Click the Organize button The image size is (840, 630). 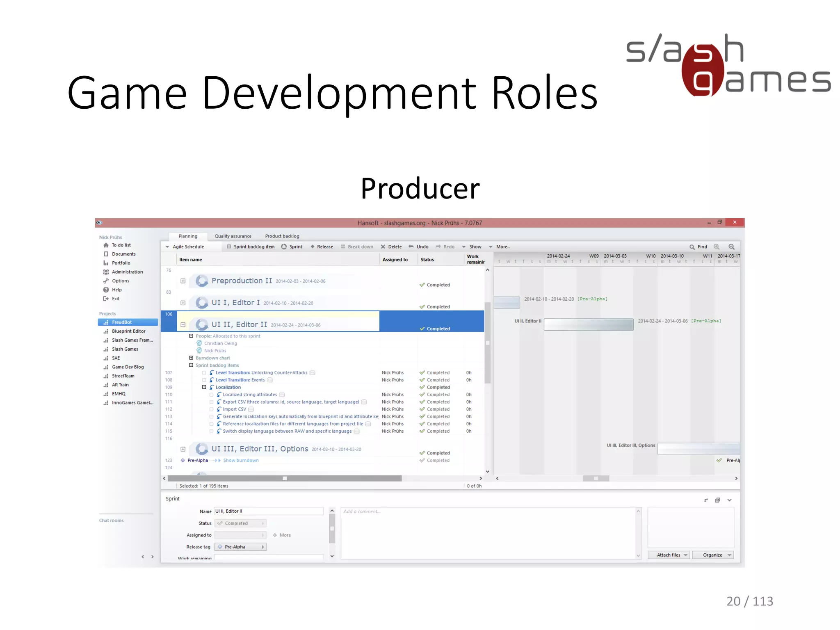713,555
